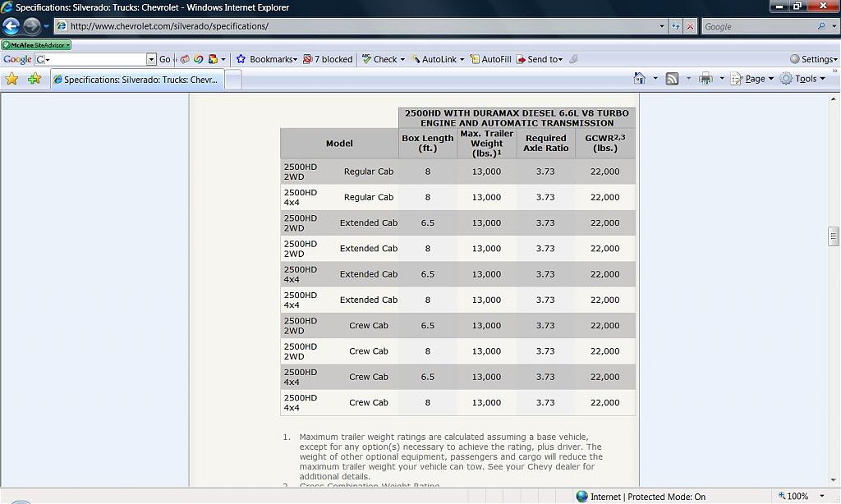Click the Home icon in command bar
Viewport: 841px width, 504px height.
pyautogui.click(x=640, y=79)
